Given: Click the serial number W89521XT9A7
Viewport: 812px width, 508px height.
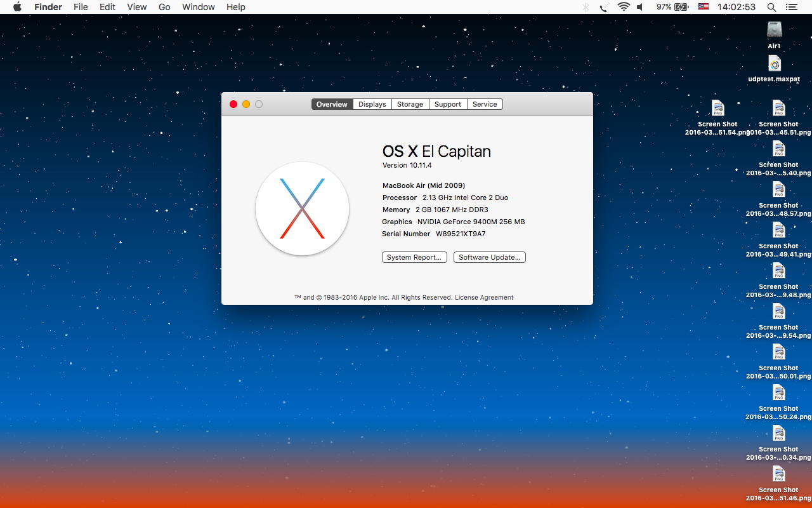Looking at the screenshot, I should (x=461, y=234).
